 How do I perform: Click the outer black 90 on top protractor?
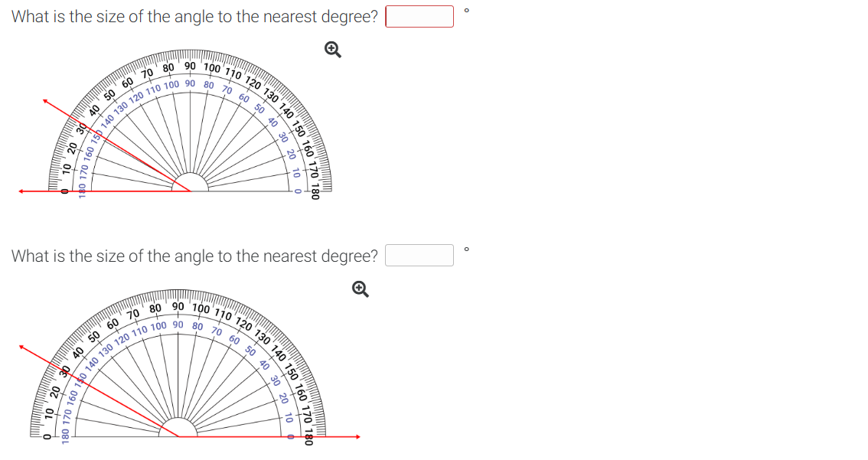click(190, 66)
